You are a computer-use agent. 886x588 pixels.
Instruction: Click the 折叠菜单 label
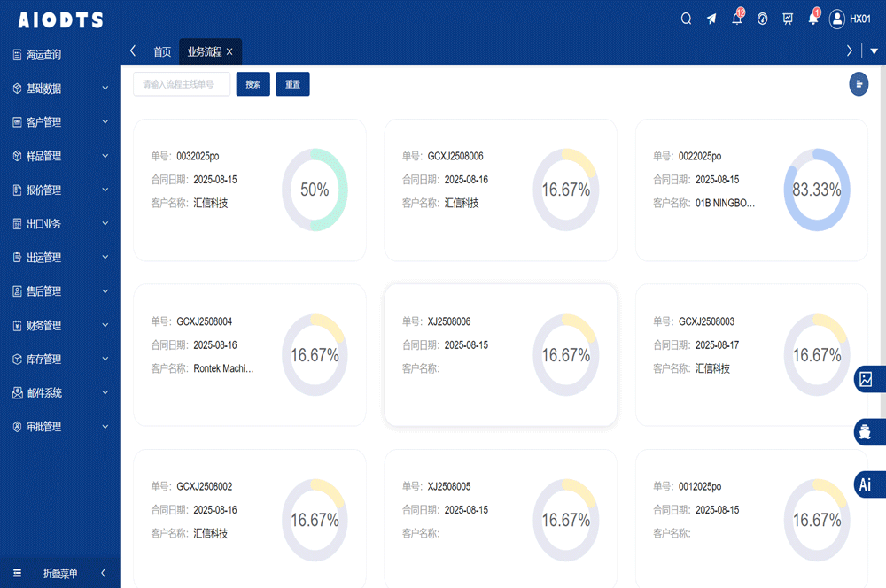click(x=60, y=573)
